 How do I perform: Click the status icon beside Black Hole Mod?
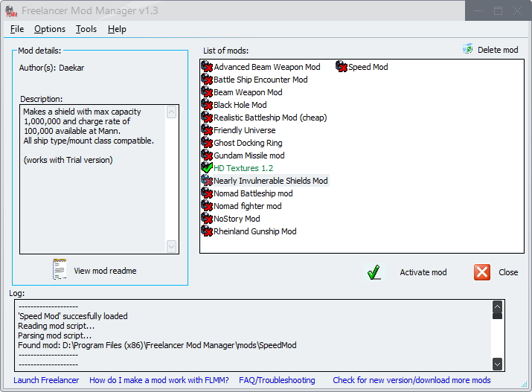[x=207, y=105]
